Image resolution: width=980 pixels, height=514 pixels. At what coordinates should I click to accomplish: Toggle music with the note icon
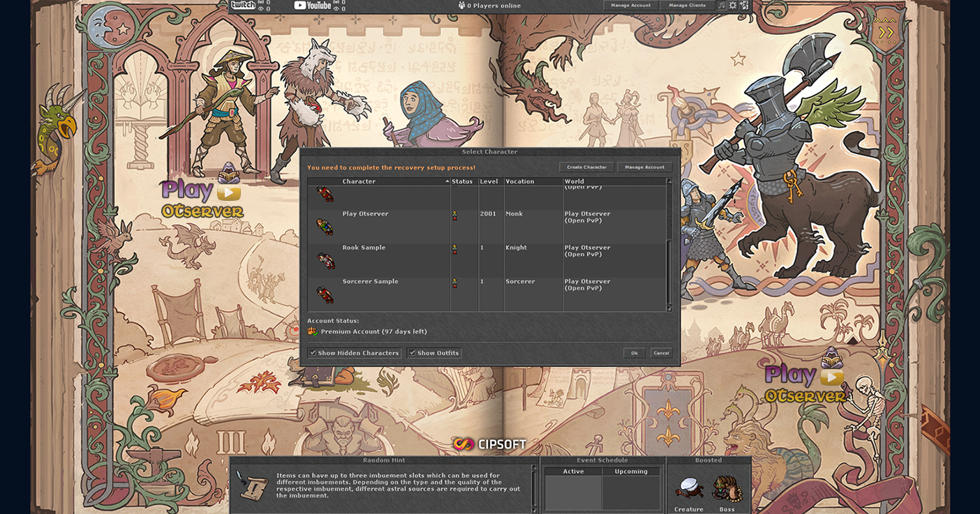[722, 6]
